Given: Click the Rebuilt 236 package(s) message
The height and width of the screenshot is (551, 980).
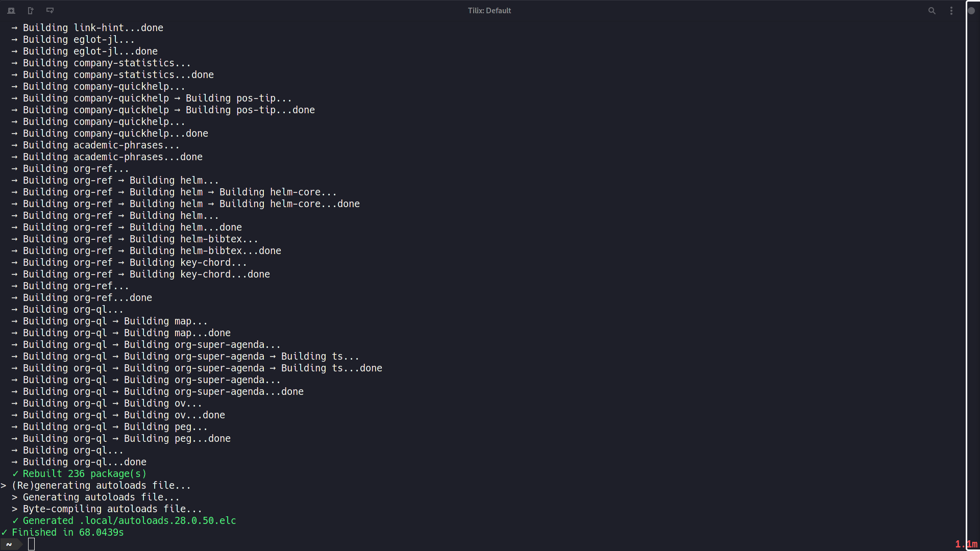Looking at the screenshot, I should tap(79, 473).
